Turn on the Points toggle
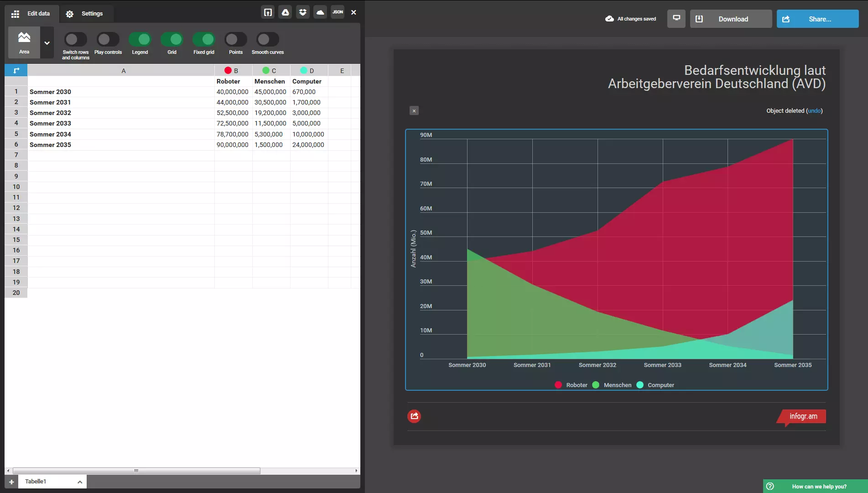Image resolution: width=868 pixels, height=493 pixels. click(235, 40)
